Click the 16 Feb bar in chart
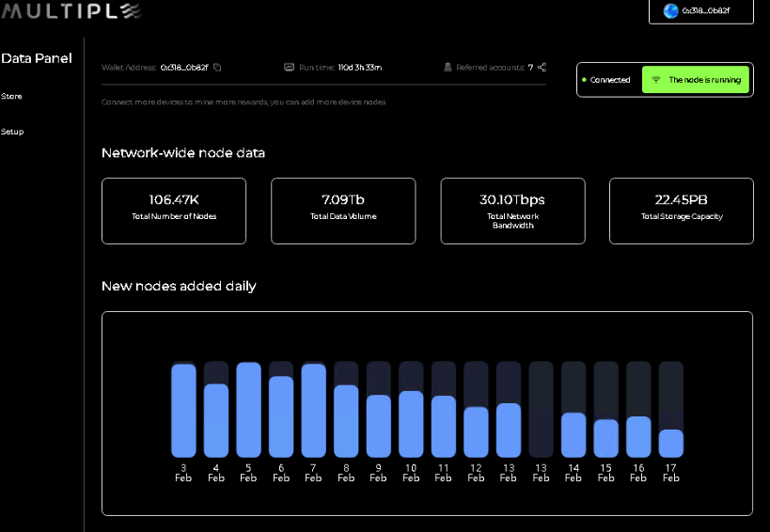 click(638, 437)
